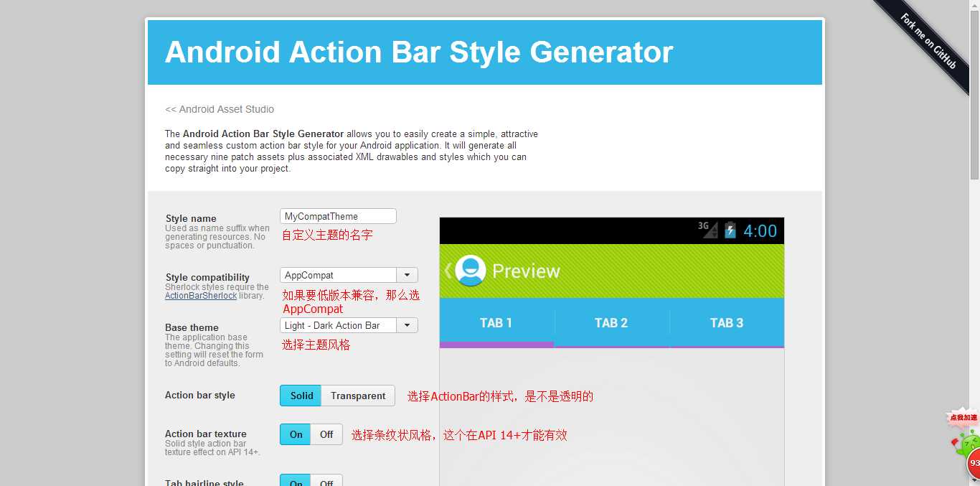This screenshot has height=486, width=980.
Task: Open the Style compatibility AppCompat dropdown
Action: coord(349,275)
